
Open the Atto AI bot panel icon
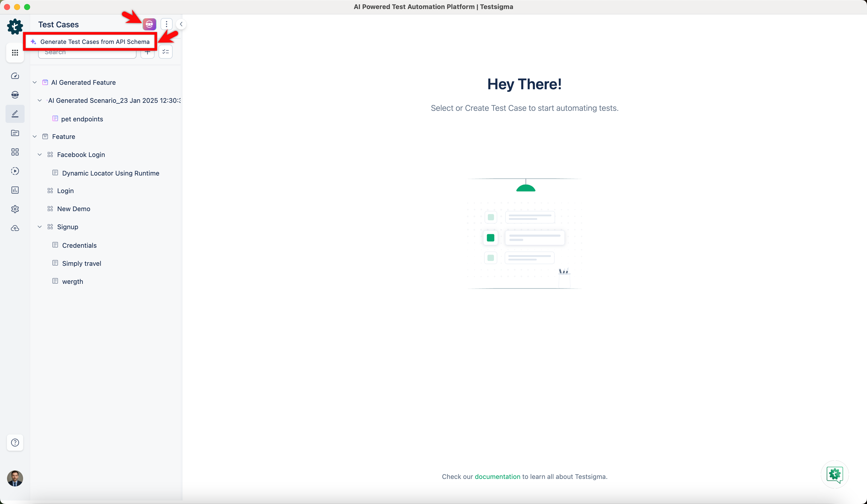(x=15, y=95)
